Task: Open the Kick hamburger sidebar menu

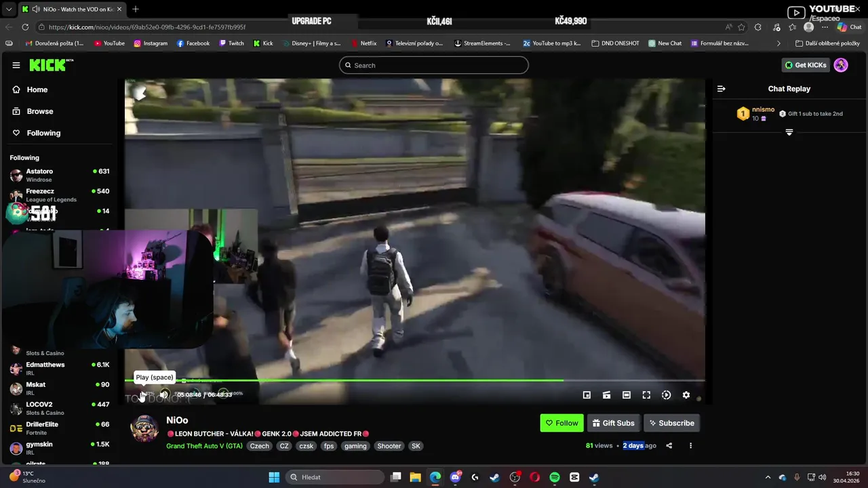Action: coord(16,65)
